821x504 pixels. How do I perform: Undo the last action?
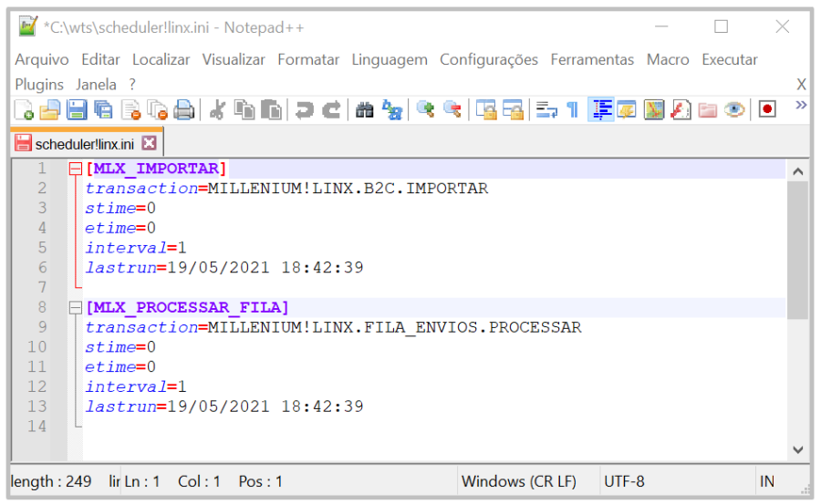click(x=304, y=110)
